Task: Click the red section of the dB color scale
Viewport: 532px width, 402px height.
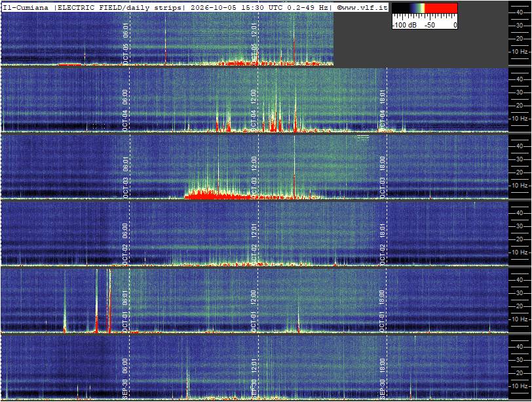Action: point(441,8)
